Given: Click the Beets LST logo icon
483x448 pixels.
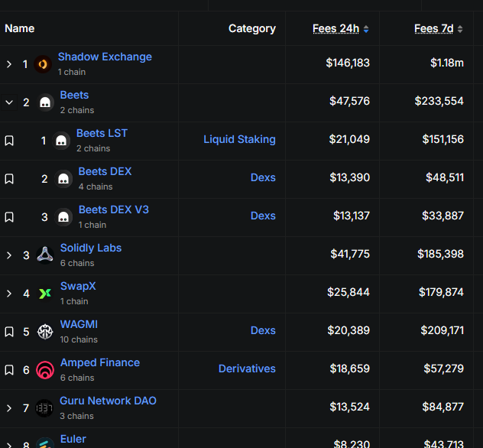Looking at the screenshot, I should [61, 141].
